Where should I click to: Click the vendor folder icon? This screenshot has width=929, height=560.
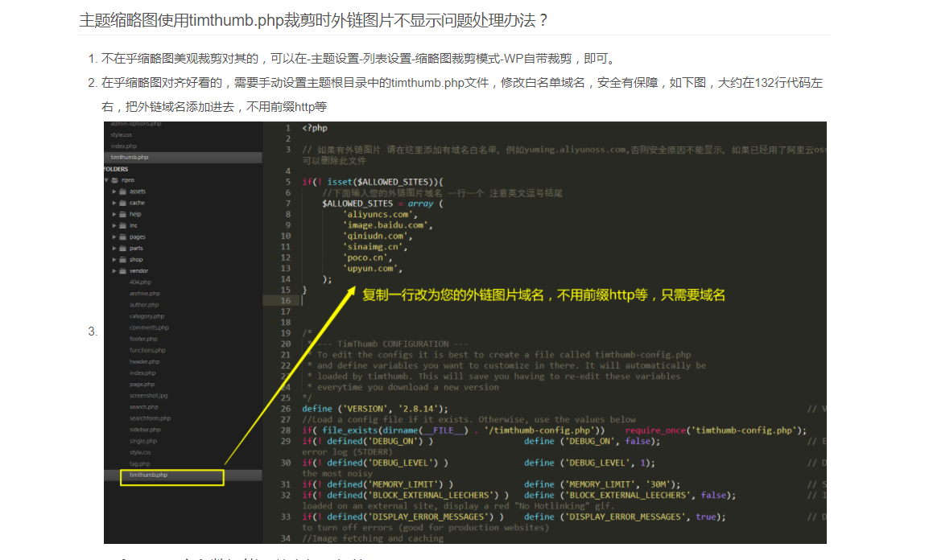[122, 271]
